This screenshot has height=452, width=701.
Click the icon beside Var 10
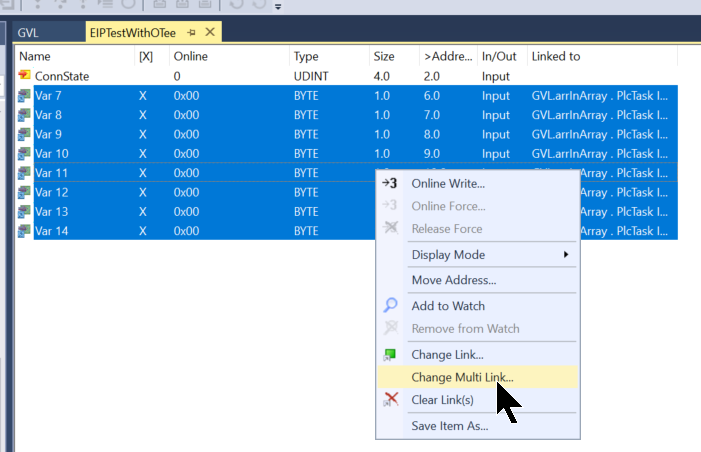[x=25, y=153]
